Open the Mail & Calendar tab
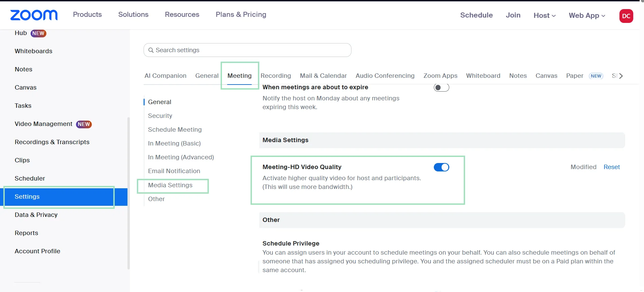Image resolution: width=644 pixels, height=292 pixels. (x=323, y=76)
